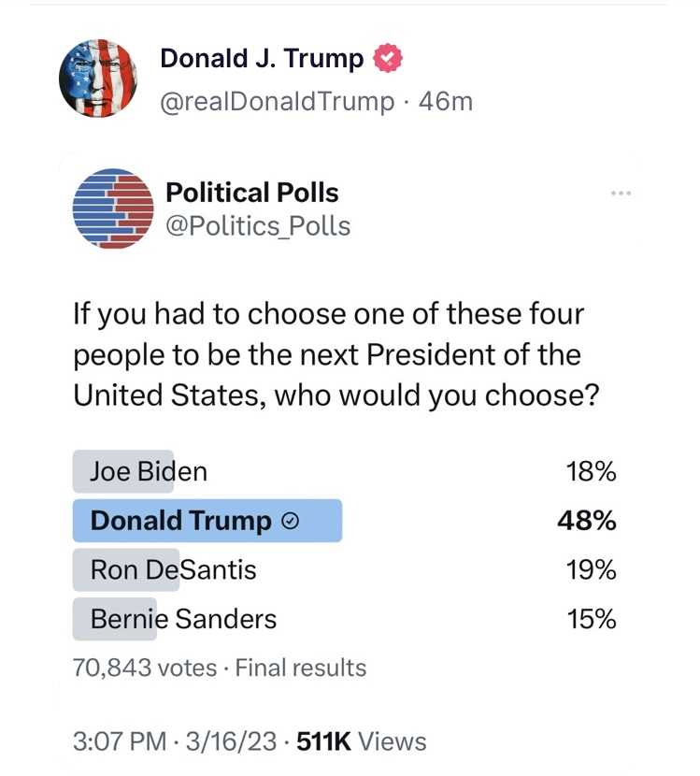This screenshot has width=700, height=776.
Task: Click the checkmark icon next to Donald Trump option
Action: 290,522
